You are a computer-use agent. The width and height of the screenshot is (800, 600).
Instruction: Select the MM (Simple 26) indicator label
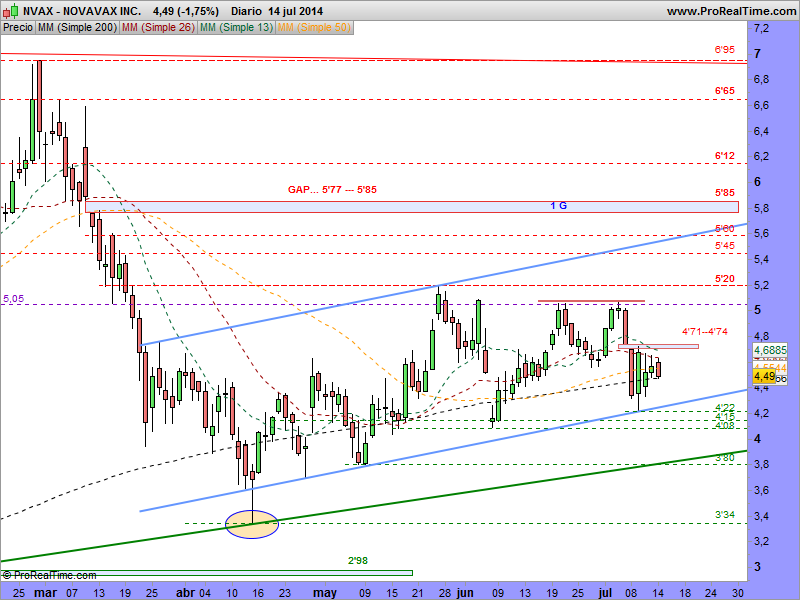click(x=158, y=28)
